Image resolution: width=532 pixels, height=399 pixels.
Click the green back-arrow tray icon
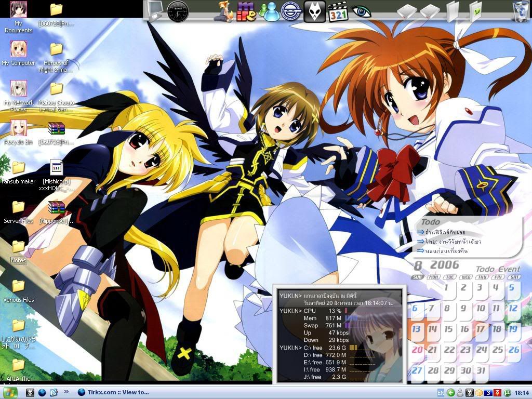click(x=450, y=393)
